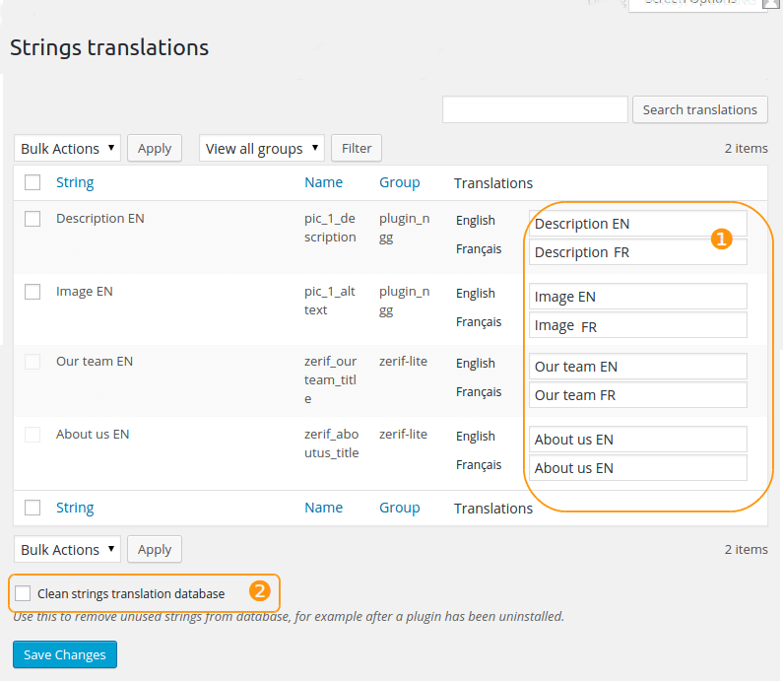This screenshot has width=784, height=682.
Task: Open the bottom Bulk Actions dropdown
Action: point(68,549)
